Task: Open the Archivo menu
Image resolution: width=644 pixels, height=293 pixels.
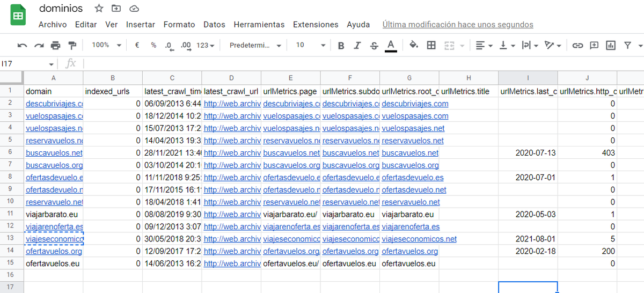Action: tap(53, 25)
